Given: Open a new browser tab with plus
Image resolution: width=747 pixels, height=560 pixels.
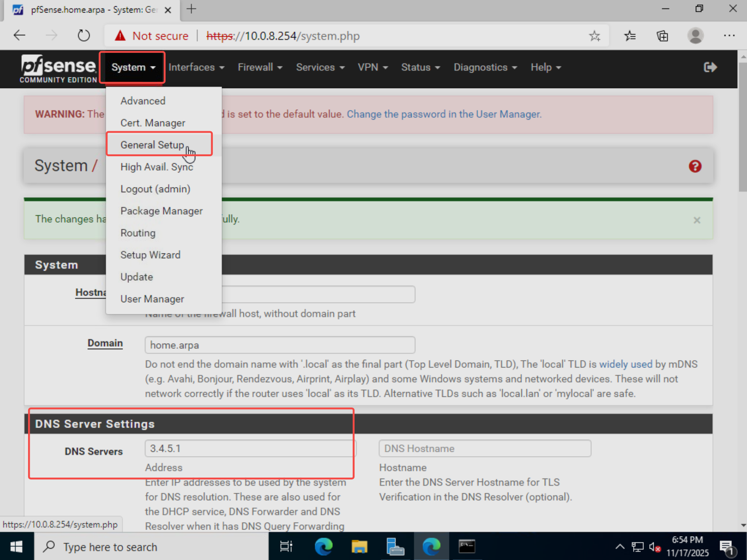Looking at the screenshot, I should [191, 9].
